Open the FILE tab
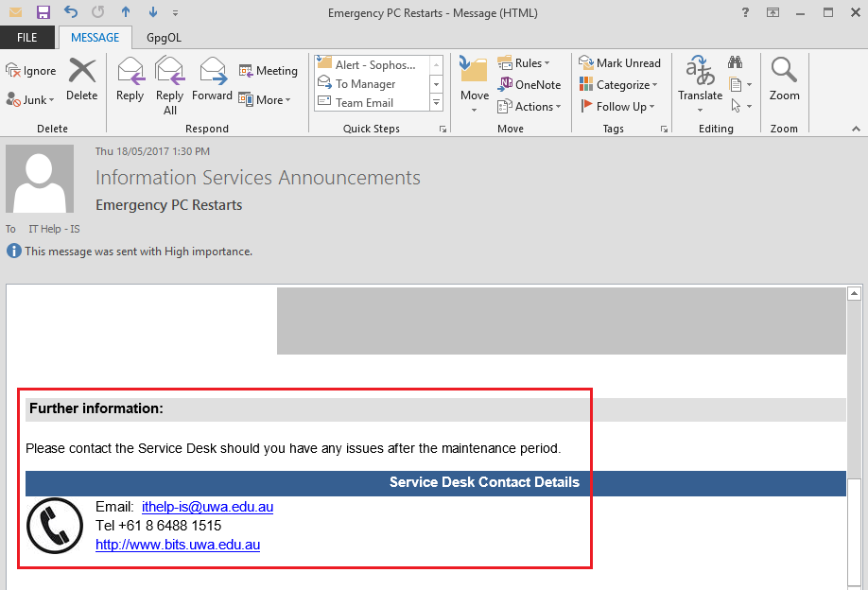 click(x=27, y=38)
